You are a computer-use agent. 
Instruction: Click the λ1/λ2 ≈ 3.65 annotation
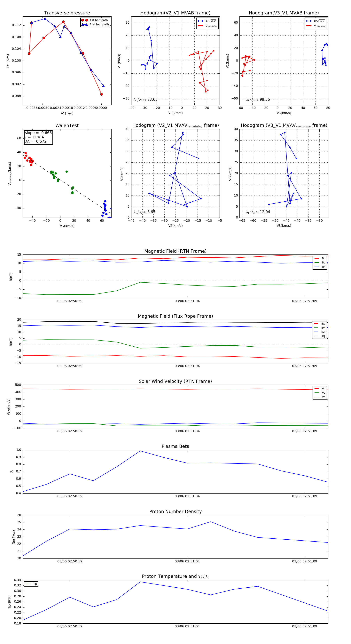coord(144,212)
